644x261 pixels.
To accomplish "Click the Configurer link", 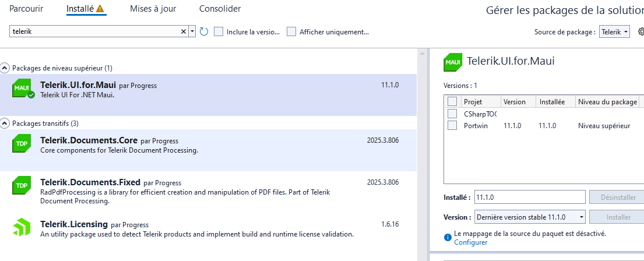I will (471, 242).
